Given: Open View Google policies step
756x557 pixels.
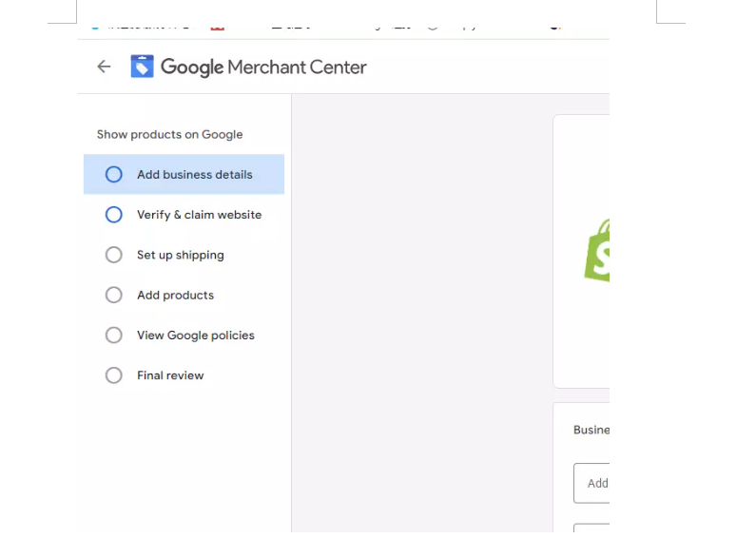Looking at the screenshot, I should [184, 335].
